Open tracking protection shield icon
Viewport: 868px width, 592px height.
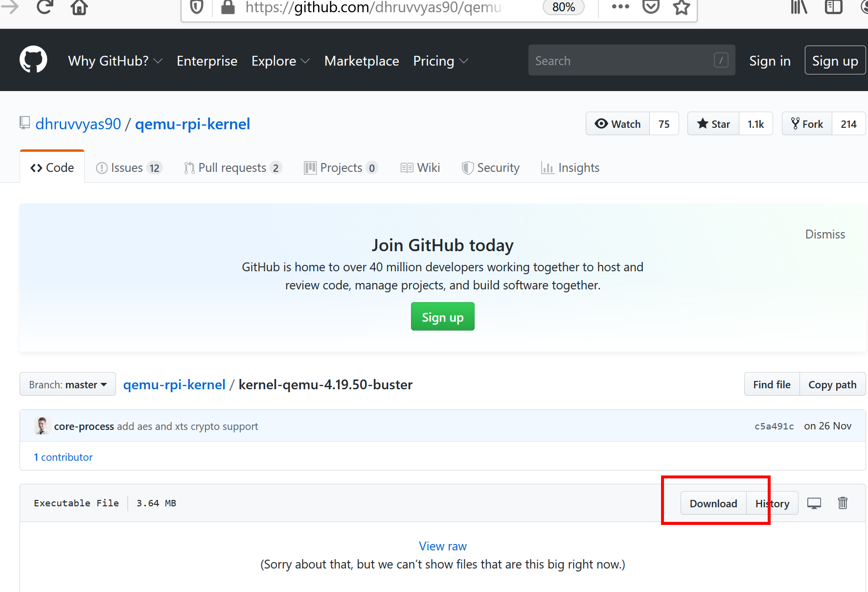point(197,7)
